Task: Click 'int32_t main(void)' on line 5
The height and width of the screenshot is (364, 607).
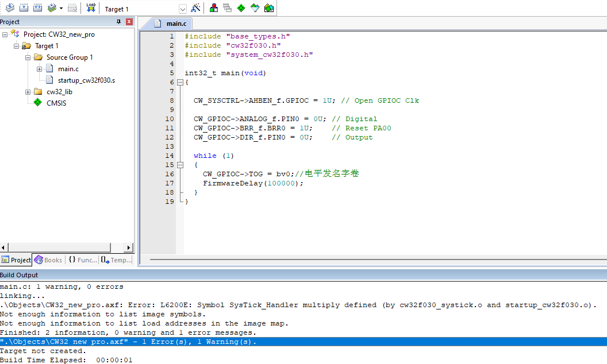Action: (x=225, y=73)
